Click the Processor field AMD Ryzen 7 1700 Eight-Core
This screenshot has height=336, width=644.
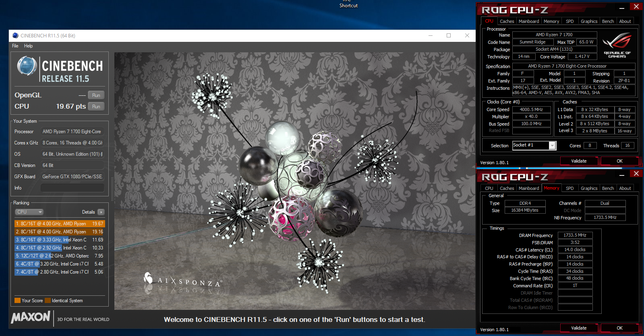[72, 132]
